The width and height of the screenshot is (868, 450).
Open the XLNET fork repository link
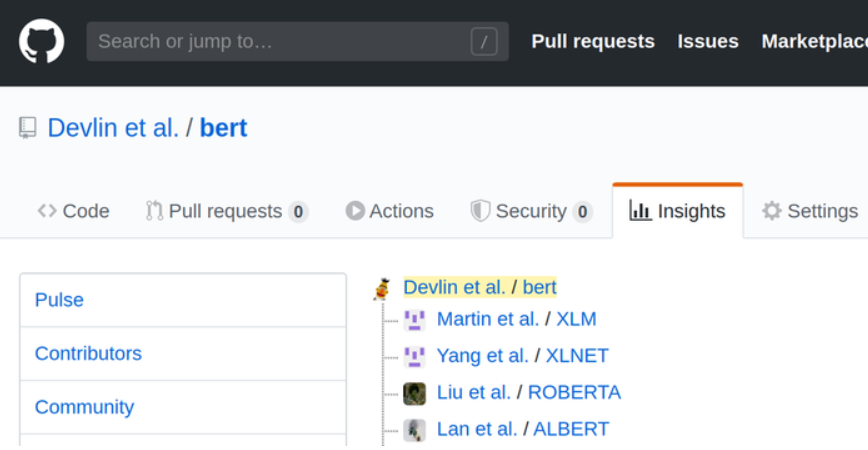[577, 356]
